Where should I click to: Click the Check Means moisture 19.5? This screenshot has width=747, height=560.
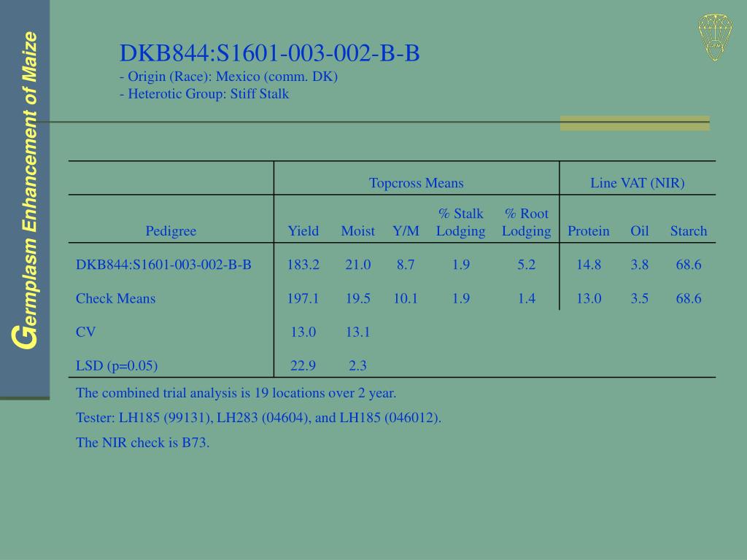point(357,298)
